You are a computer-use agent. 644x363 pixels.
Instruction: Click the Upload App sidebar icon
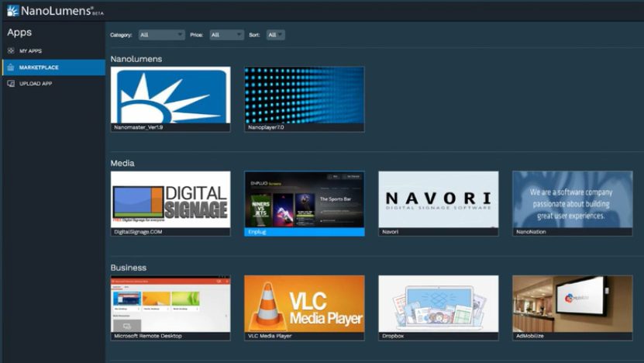[11, 84]
